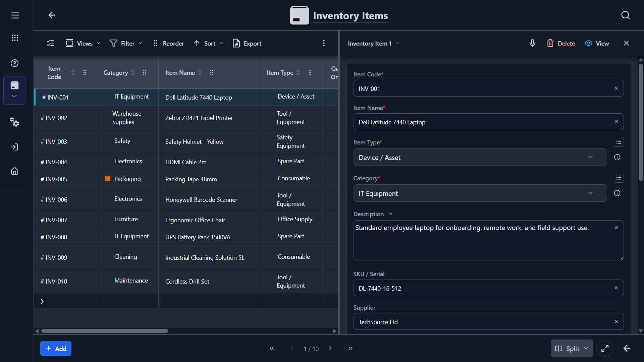Screen dimensions: 644x362
Task: Activate the microphone voice input
Action: tap(532, 43)
